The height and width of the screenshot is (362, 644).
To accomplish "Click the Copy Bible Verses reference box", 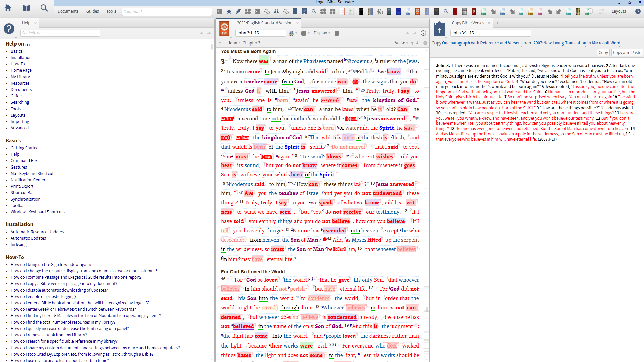I will pyautogui.click(x=490, y=33).
